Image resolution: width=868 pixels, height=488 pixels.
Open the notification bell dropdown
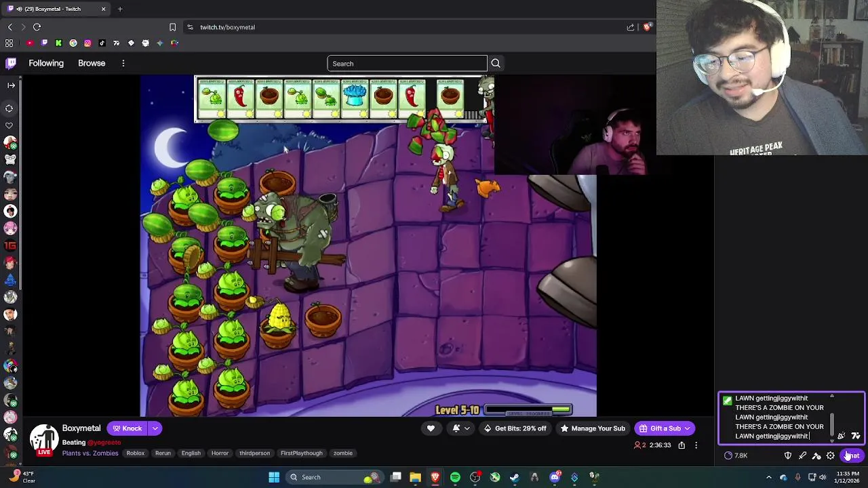coord(461,428)
